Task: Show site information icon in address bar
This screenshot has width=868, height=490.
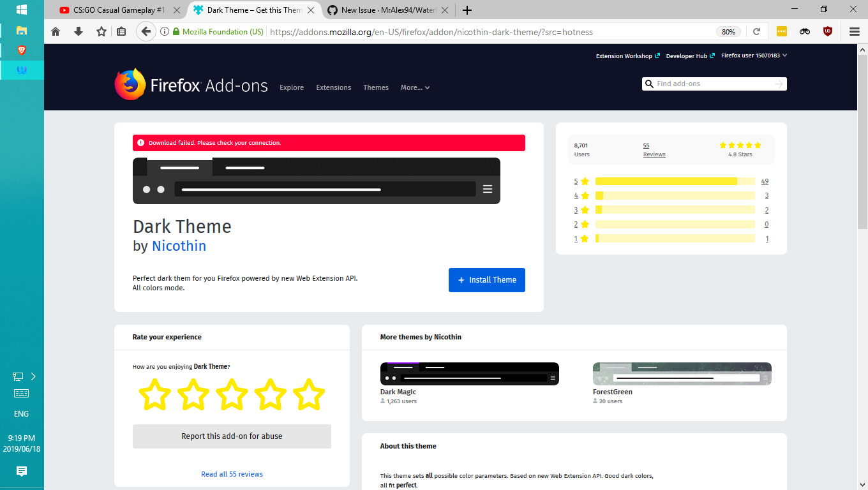Action: click(x=165, y=31)
